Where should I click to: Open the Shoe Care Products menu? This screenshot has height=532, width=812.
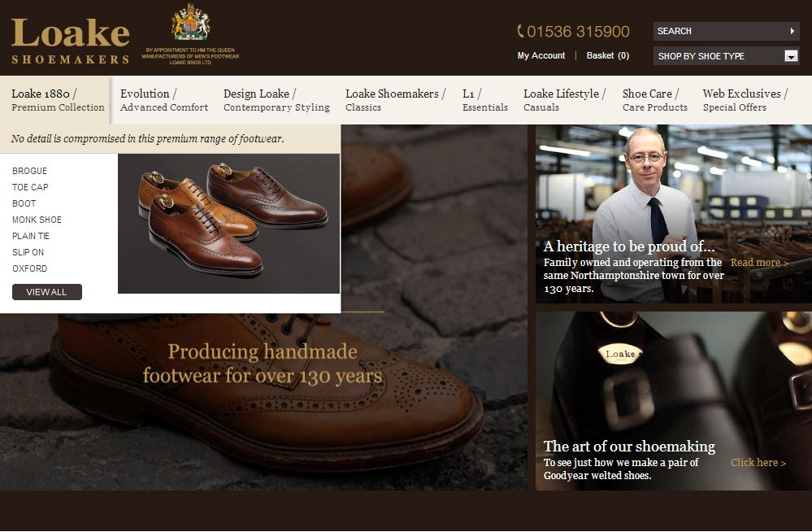pyautogui.click(x=654, y=100)
